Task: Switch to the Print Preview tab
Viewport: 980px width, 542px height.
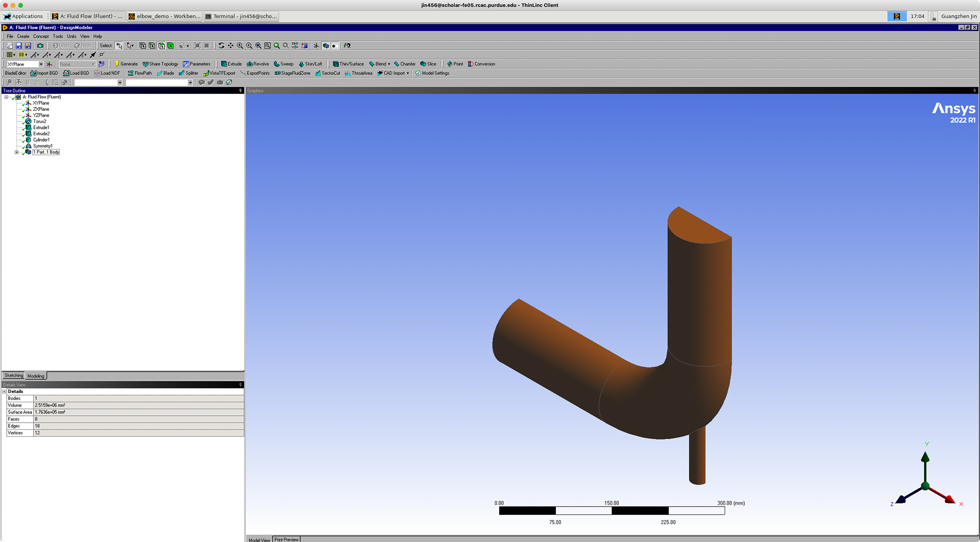Action: 287,539
